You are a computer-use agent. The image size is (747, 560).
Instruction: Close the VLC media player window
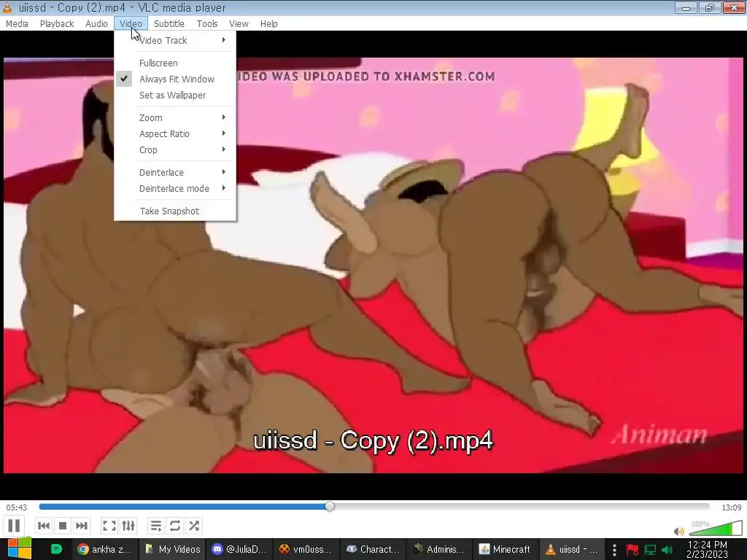point(734,7)
